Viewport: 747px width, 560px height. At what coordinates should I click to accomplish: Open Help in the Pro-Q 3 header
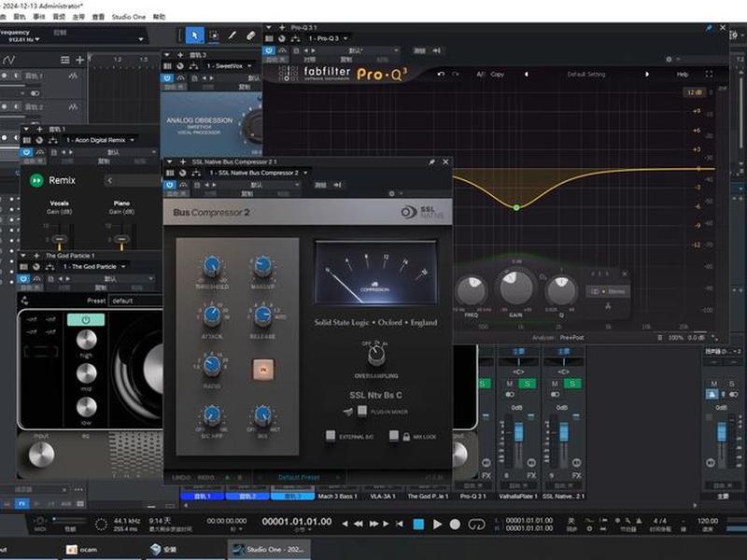pos(683,75)
